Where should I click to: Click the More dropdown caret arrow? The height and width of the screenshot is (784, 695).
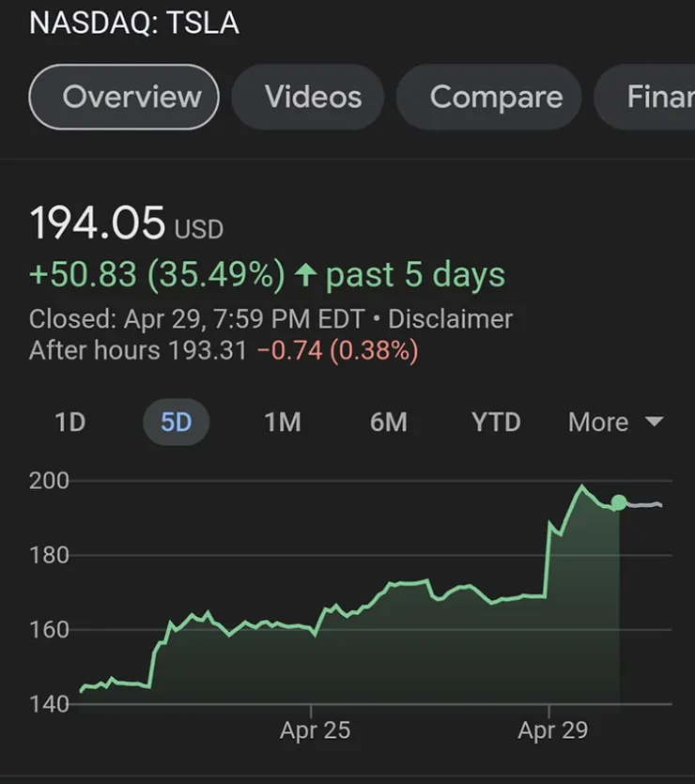tap(654, 423)
